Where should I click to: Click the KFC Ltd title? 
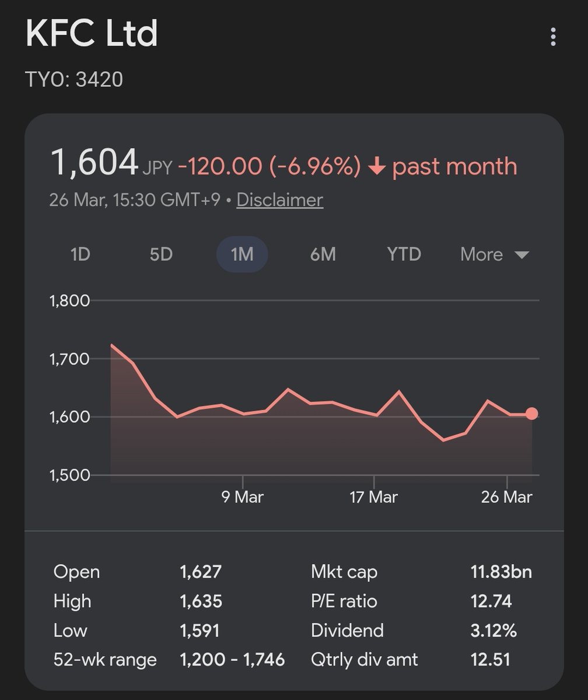click(x=92, y=34)
